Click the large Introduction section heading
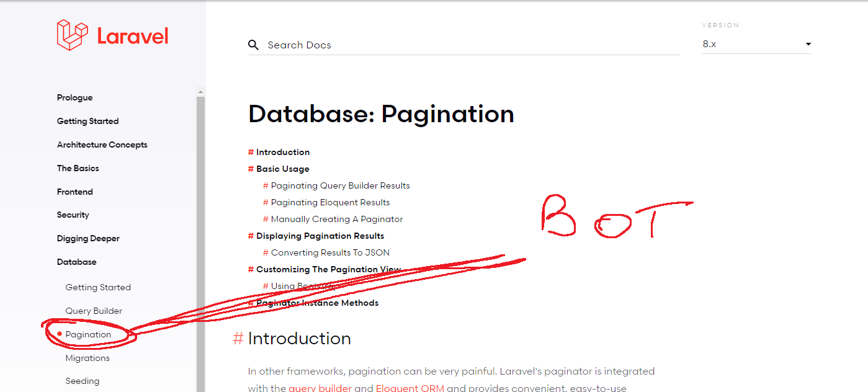The height and width of the screenshot is (392, 868). (299, 339)
